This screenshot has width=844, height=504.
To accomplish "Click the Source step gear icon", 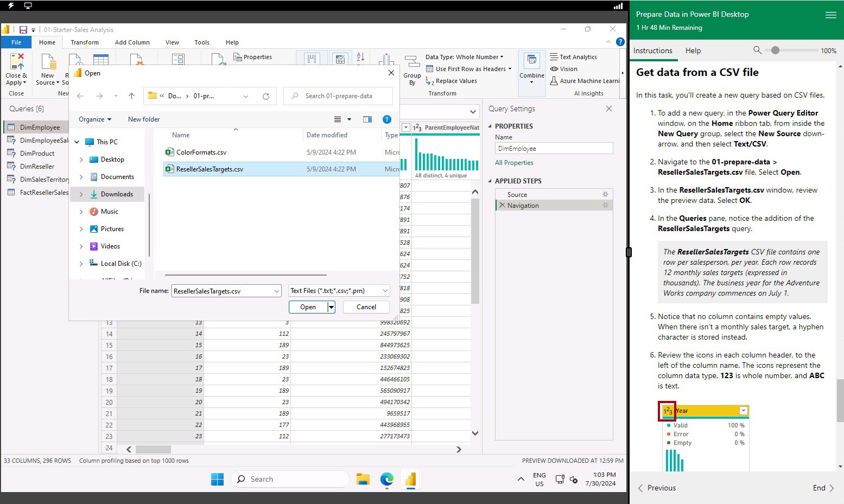I will [605, 194].
